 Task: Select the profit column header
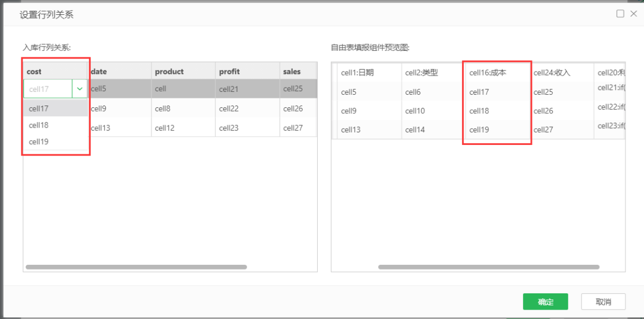pos(247,72)
